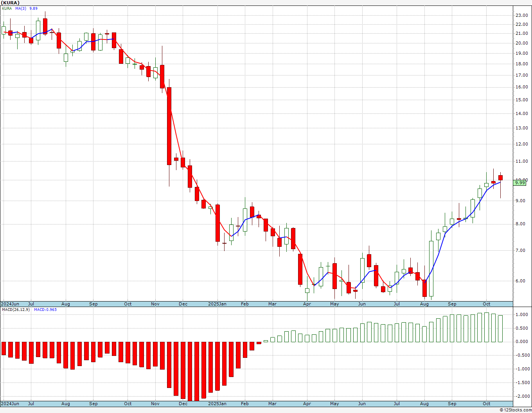532x413 pixels.
Task: Select the 6.00 price axis label
Action: click(x=520, y=281)
